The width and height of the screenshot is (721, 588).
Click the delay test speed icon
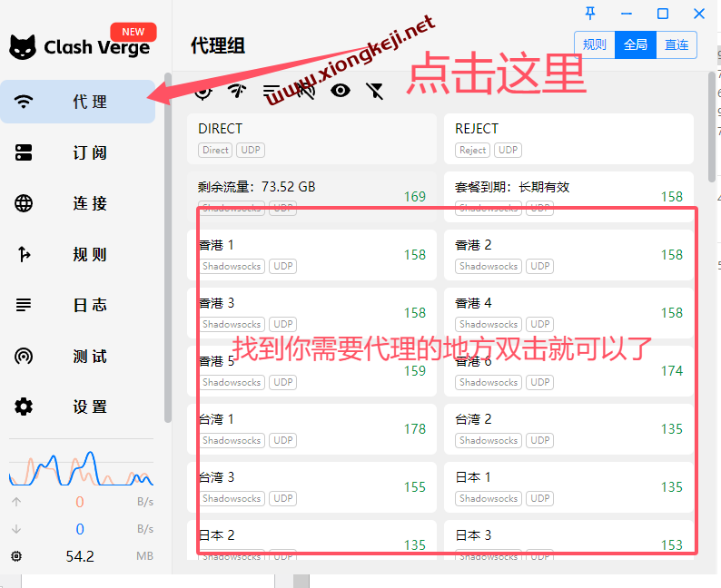tap(237, 90)
